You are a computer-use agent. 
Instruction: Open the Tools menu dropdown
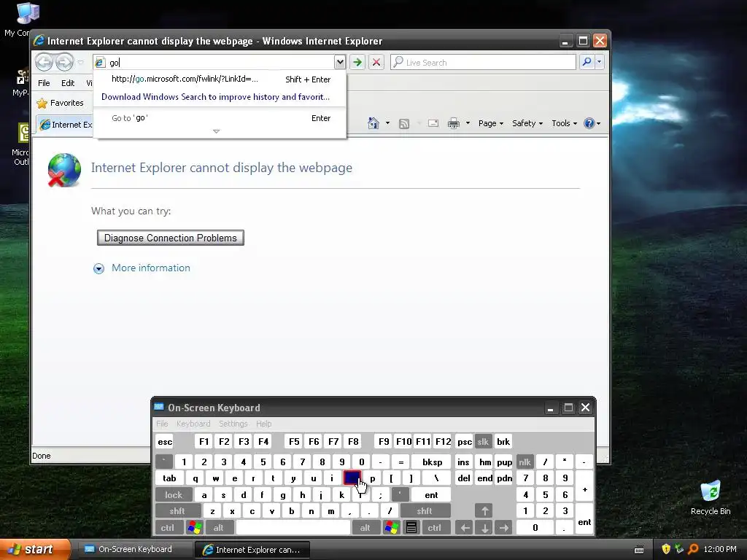(x=564, y=123)
